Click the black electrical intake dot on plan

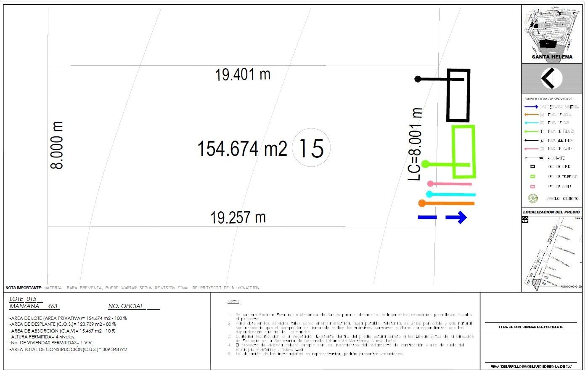(x=418, y=79)
